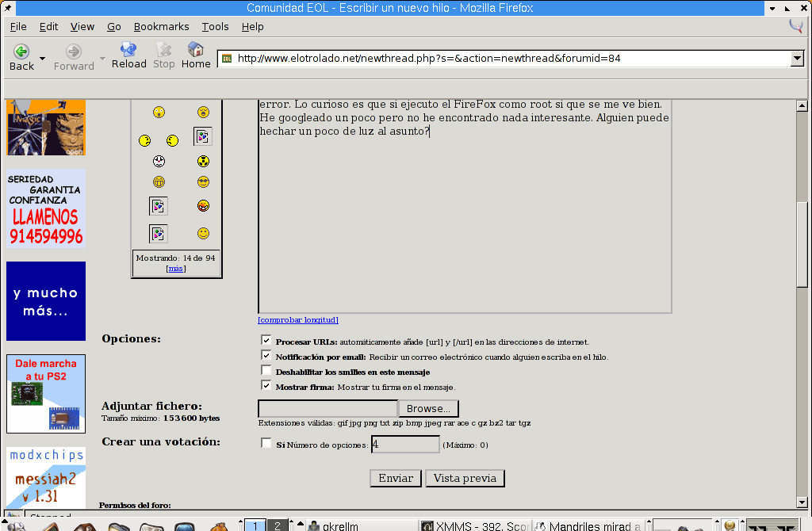Insert the broken-image smiley beside the plain smile

[x=158, y=234]
